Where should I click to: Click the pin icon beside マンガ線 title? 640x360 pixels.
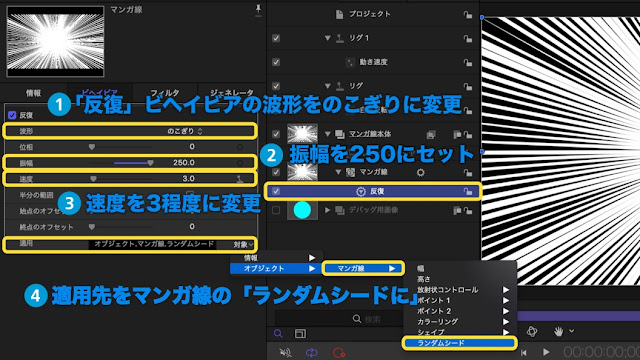(258, 10)
